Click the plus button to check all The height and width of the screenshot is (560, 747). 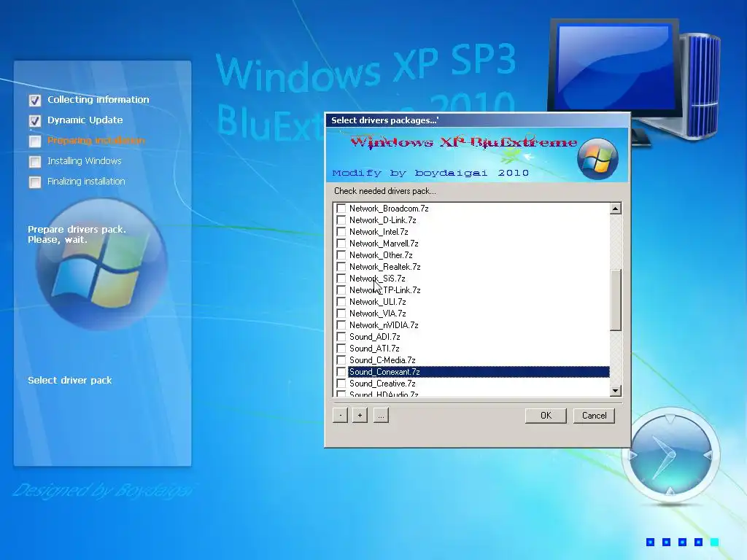[360, 415]
